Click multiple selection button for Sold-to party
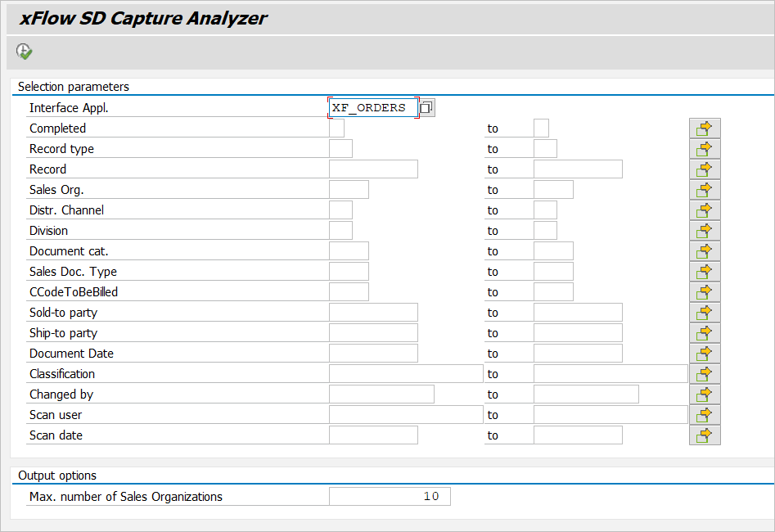This screenshot has width=775, height=532. [x=704, y=313]
